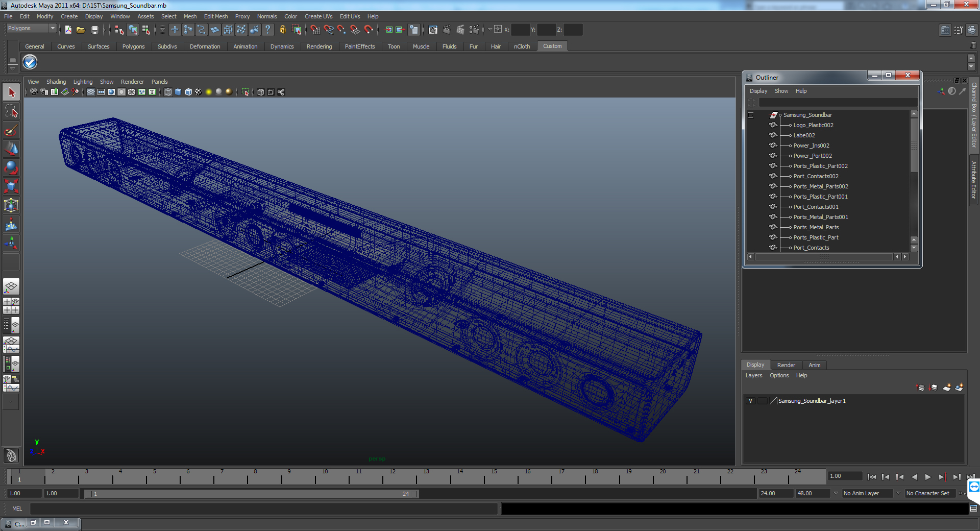Screen dimensions: 980x531
Task: Move selected layer up icon
Action: pyautogui.click(x=921, y=388)
